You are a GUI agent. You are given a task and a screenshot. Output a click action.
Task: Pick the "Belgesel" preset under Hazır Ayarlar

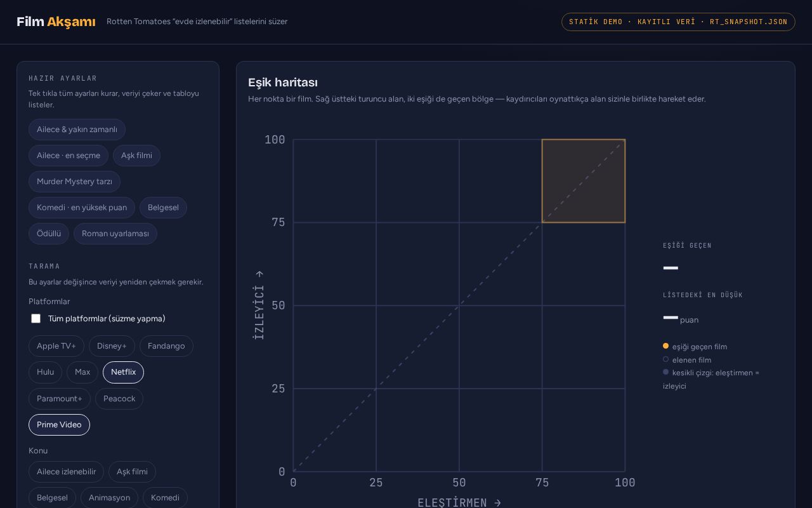[x=163, y=208]
